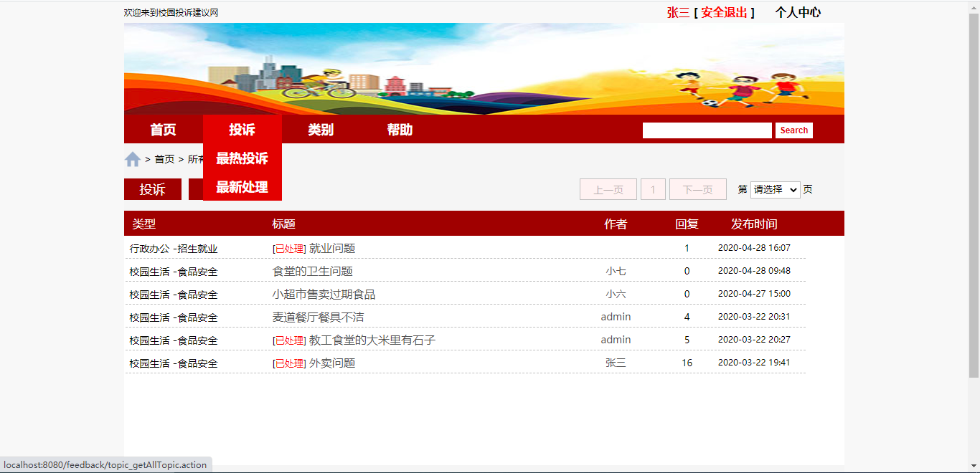Click author 小七 in the table
The image size is (980, 473).
coord(616,272)
